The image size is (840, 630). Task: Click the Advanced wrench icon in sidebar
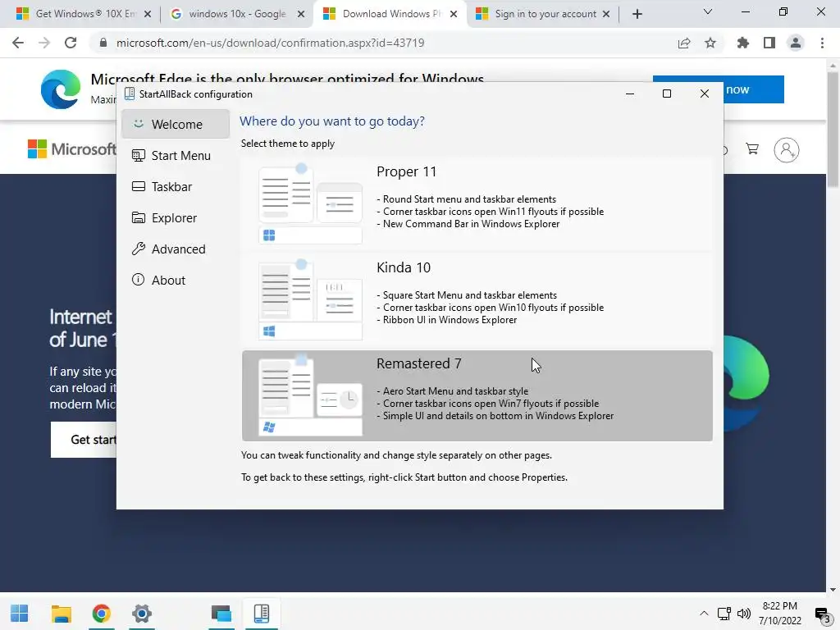click(138, 249)
